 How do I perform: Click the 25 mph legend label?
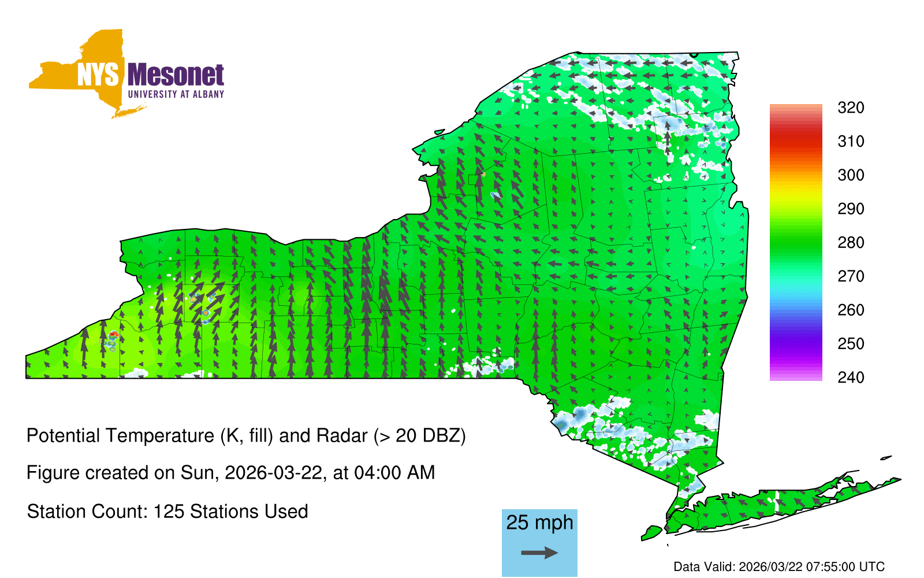(539, 523)
